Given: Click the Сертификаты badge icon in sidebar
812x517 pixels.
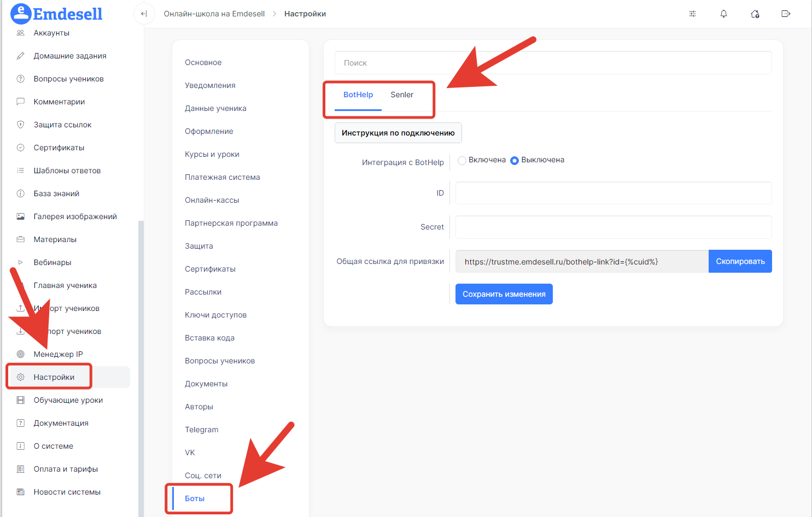Looking at the screenshot, I should tap(21, 148).
